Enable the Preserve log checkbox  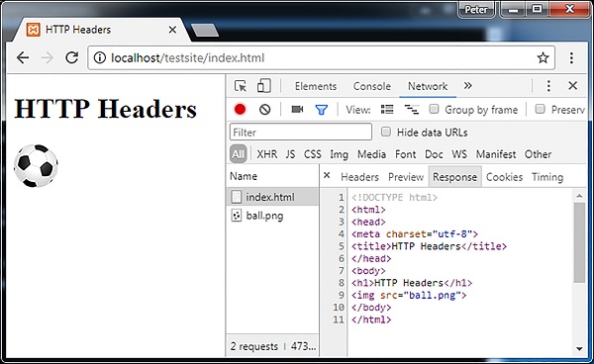[540, 109]
